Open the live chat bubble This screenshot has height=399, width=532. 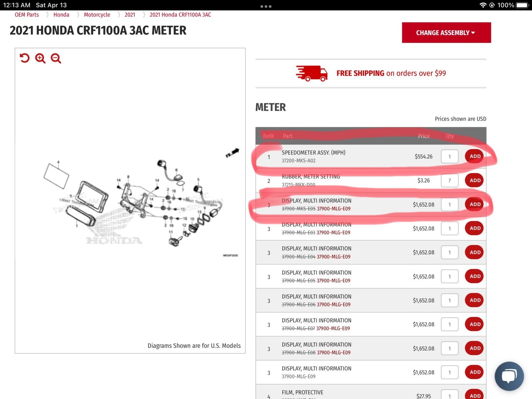pyautogui.click(x=509, y=376)
